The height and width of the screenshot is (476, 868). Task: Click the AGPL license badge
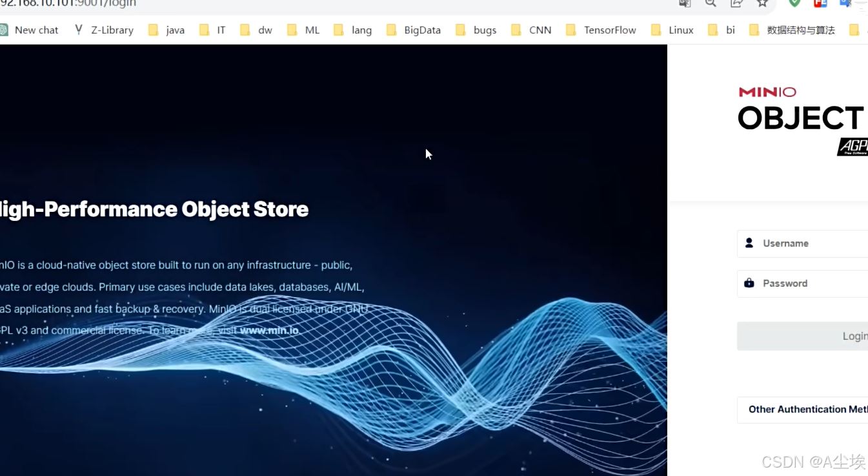click(853, 147)
